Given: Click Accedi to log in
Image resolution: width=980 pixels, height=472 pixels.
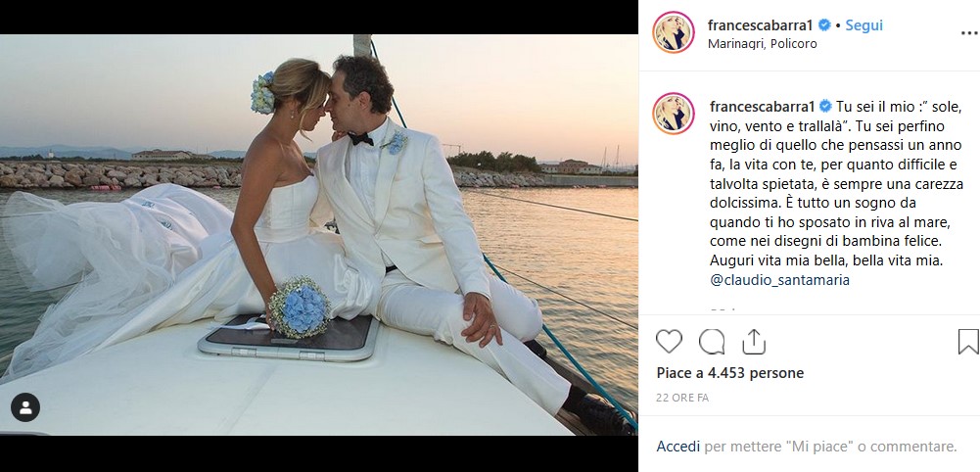Looking at the screenshot, I should coord(677,447).
